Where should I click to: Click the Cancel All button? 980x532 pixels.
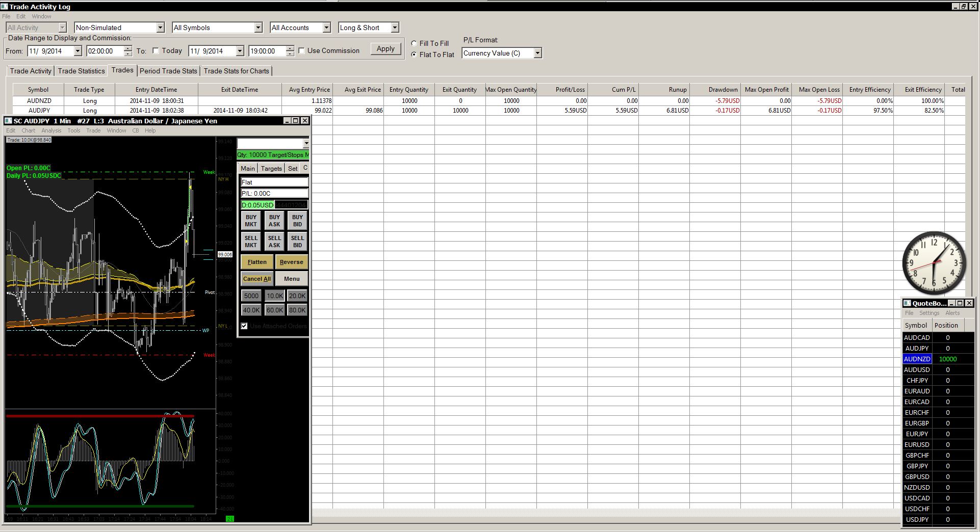tap(257, 279)
